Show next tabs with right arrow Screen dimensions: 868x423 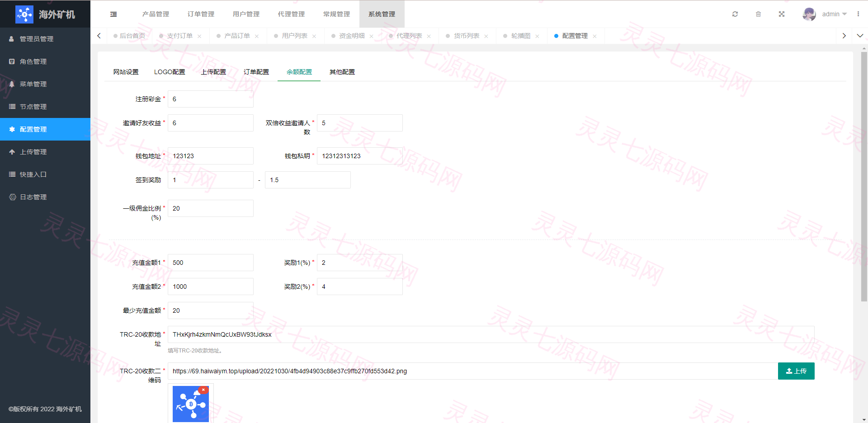coord(844,36)
